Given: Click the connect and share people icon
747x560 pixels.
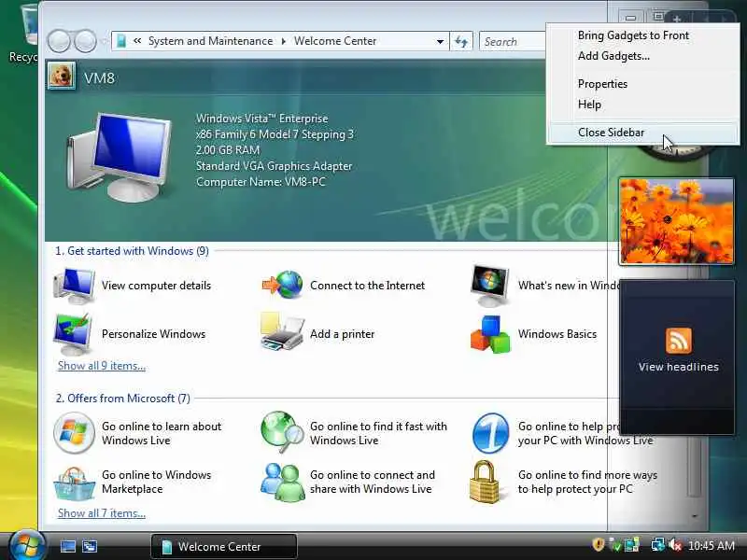Looking at the screenshot, I should (x=283, y=483).
